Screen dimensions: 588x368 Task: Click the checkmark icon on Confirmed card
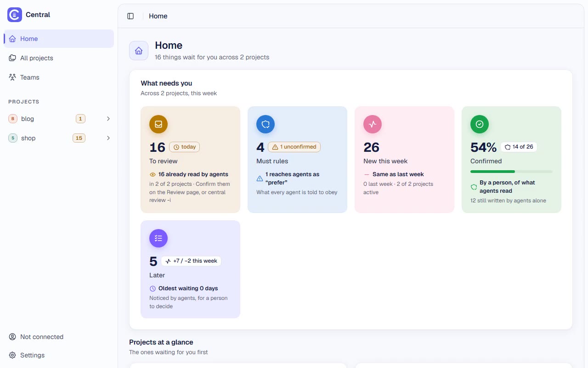(x=480, y=124)
